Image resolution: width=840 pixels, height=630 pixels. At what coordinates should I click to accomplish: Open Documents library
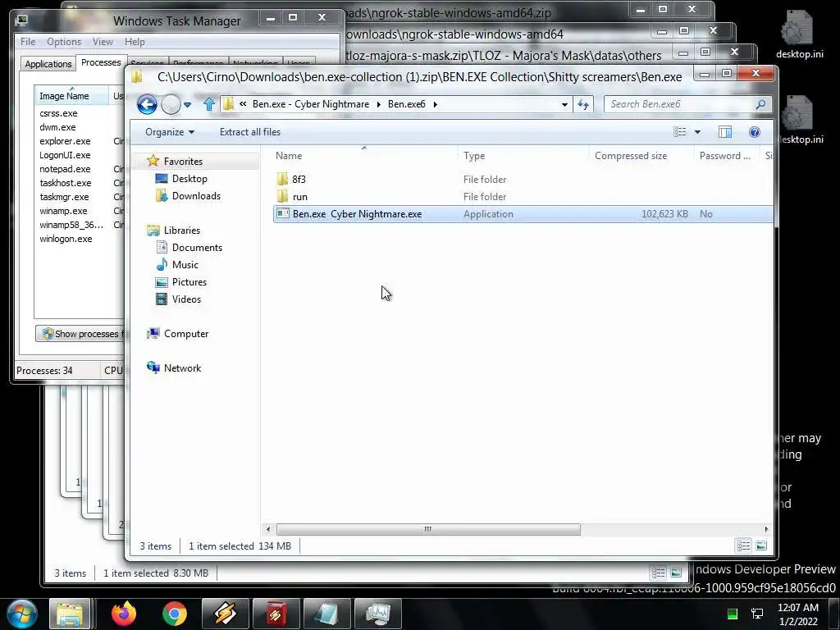tap(197, 247)
